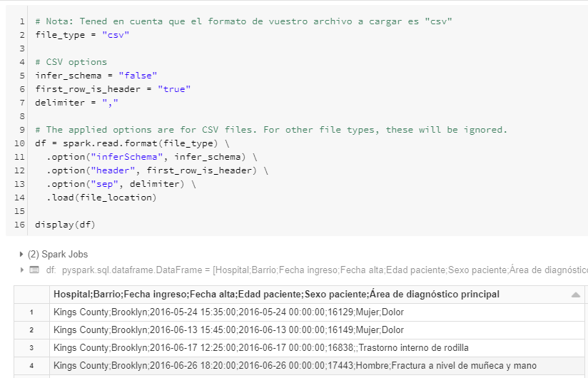The width and height of the screenshot is (588, 378).
Task: Expand the (2) Spark Jobs section
Action: [21, 255]
